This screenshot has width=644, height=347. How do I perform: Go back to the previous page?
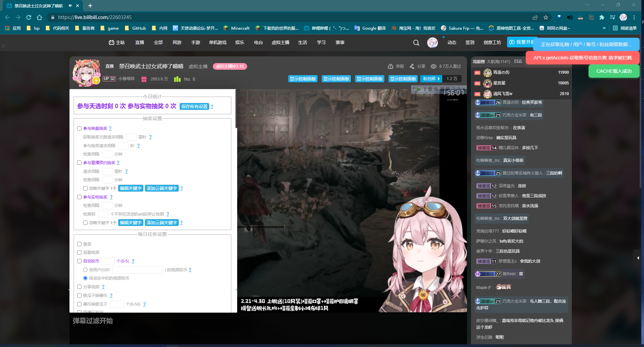coord(7,17)
